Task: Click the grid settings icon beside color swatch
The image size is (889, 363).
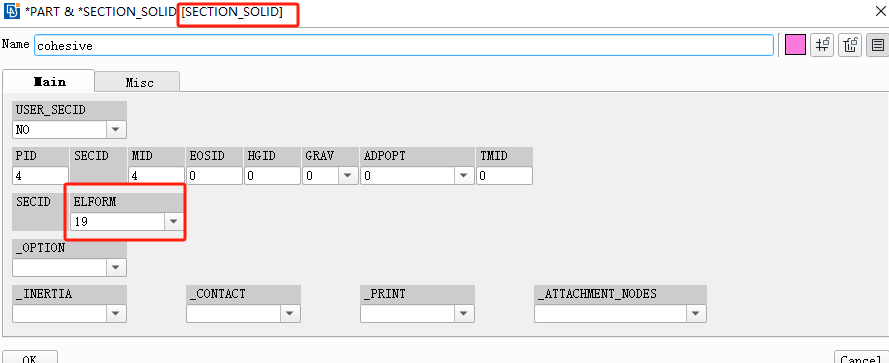Action: pyautogui.click(x=822, y=45)
